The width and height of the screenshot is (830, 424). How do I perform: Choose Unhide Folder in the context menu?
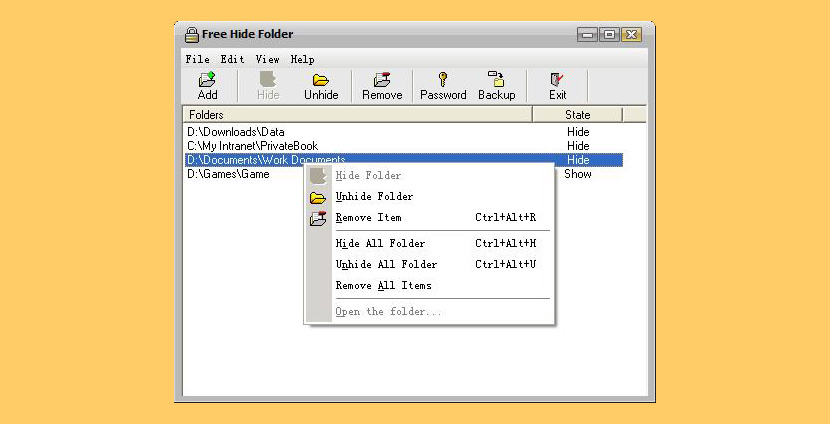(x=429, y=196)
